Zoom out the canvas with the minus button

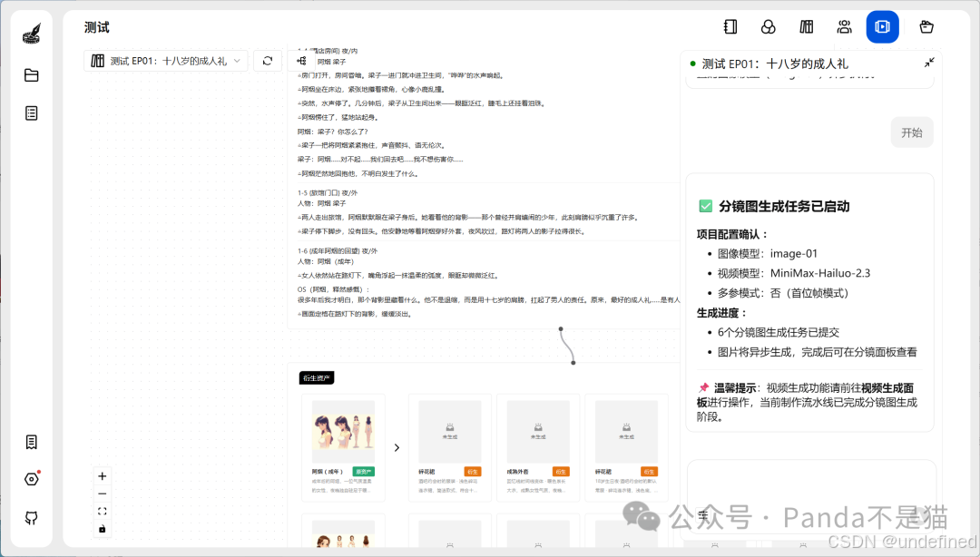click(x=102, y=493)
